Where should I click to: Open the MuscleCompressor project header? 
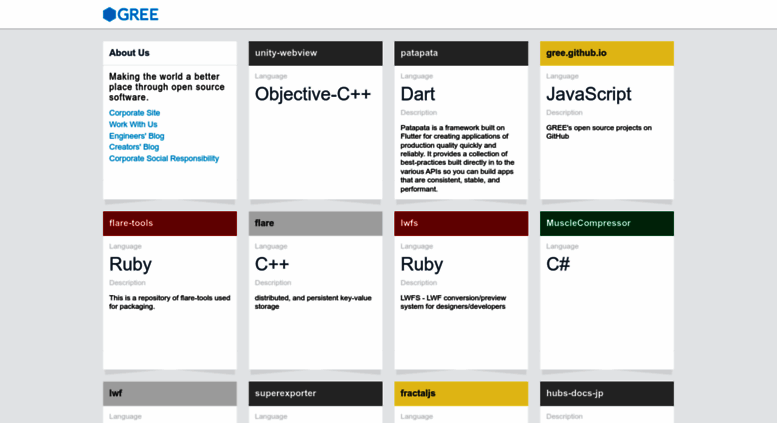pyautogui.click(x=607, y=223)
